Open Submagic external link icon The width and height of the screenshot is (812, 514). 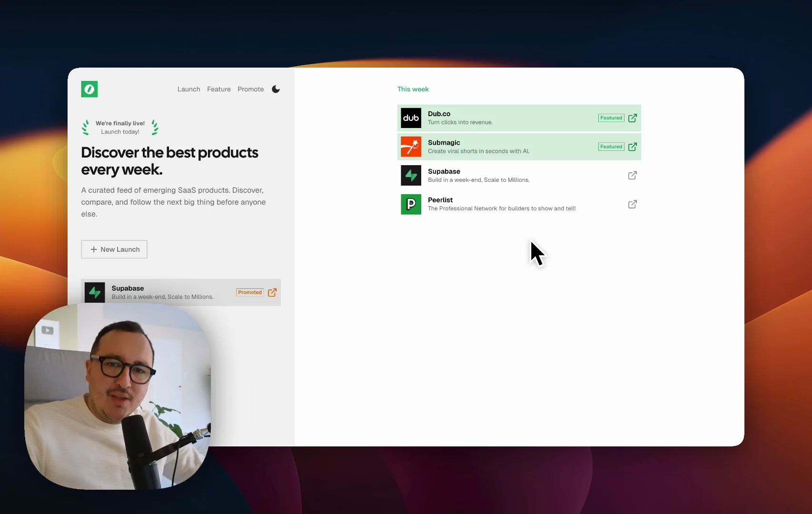coord(632,147)
